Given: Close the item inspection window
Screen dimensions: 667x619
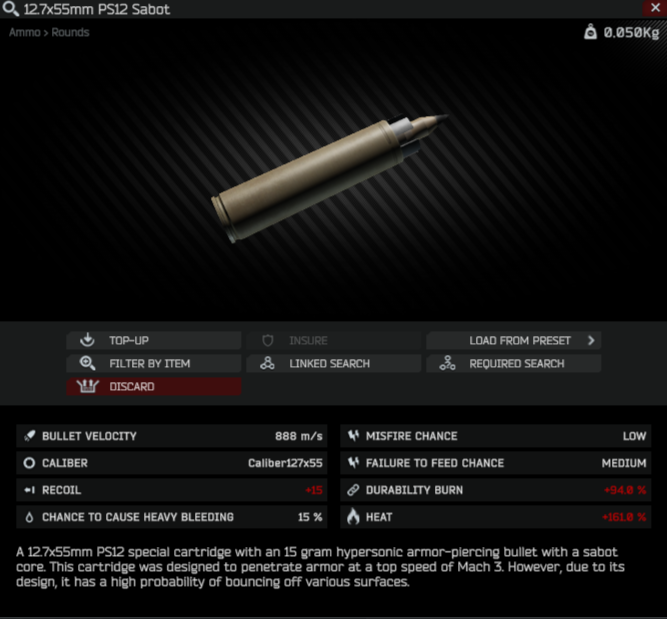Looking at the screenshot, I should click(x=655, y=8).
